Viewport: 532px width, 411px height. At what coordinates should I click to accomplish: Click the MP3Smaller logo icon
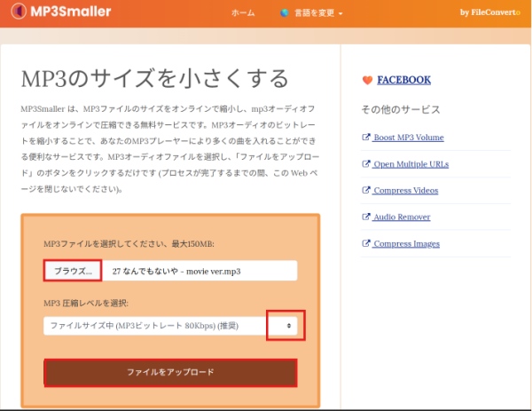[x=19, y=12]
